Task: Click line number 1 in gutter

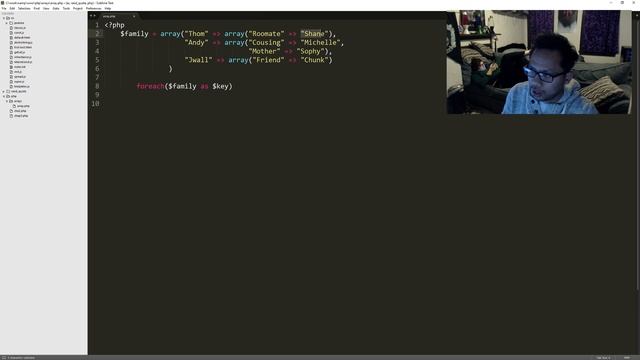Action: click(x=97, y=25)
